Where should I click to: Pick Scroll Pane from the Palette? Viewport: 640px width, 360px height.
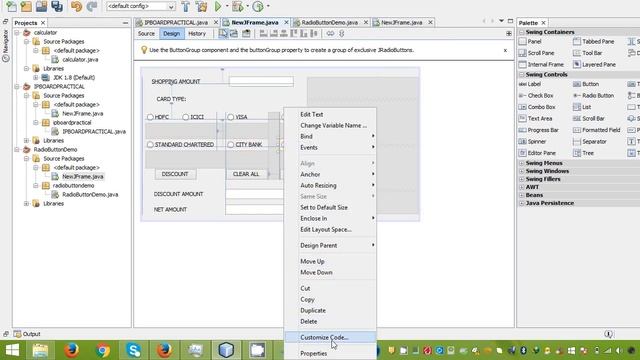(536, 53)
